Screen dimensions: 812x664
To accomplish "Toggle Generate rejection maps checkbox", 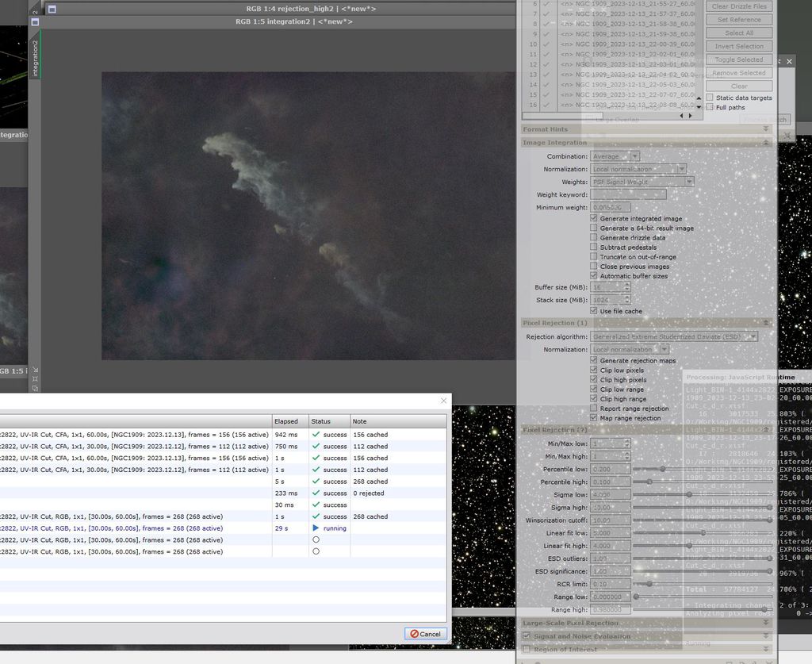I will pyautogui.click(x=593, y=360).
